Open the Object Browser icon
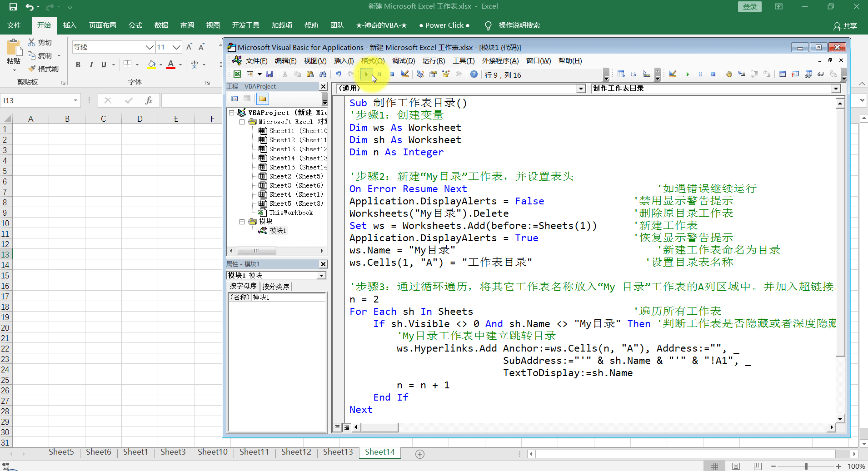 445,74
